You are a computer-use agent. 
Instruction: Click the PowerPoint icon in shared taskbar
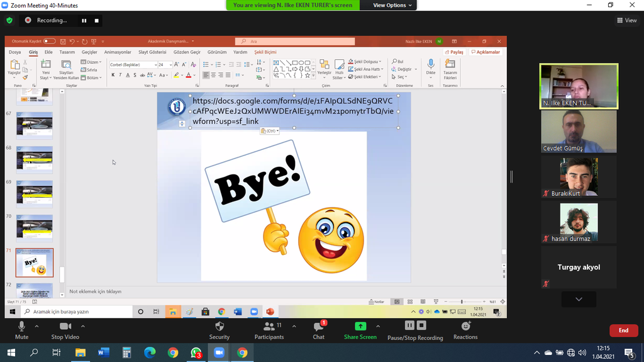[x=270, y=312]
